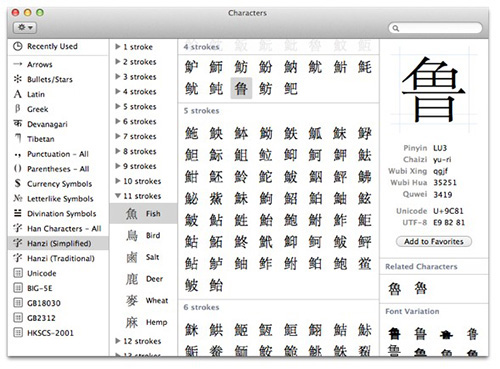Select the Wheat radical
This screenshot has height=369, width=500.
pyautogui.click(x=143, y=300)
